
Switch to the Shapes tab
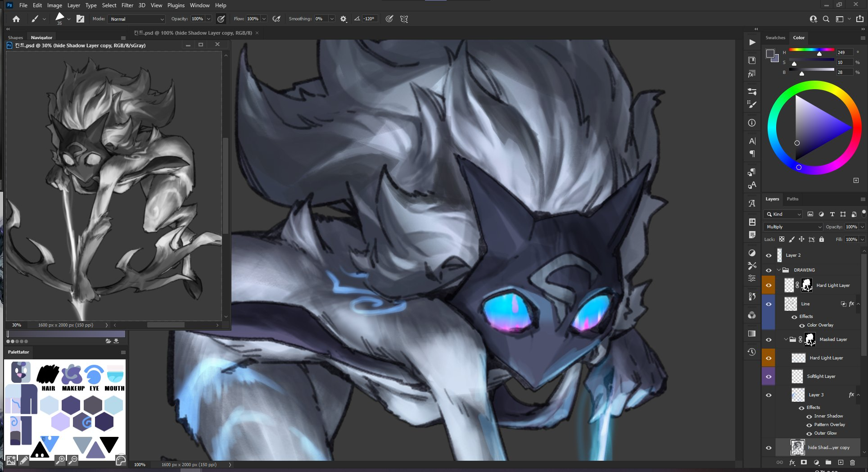[15, 38]
